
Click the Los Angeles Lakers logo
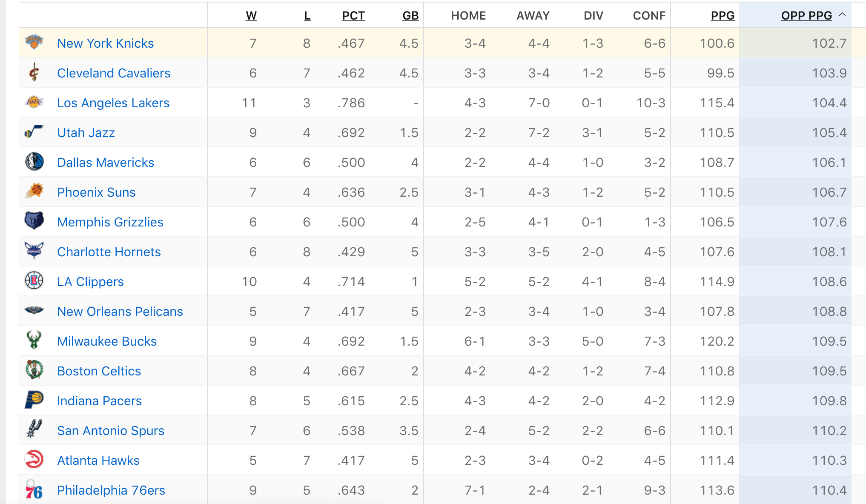[x=34, y=102]
